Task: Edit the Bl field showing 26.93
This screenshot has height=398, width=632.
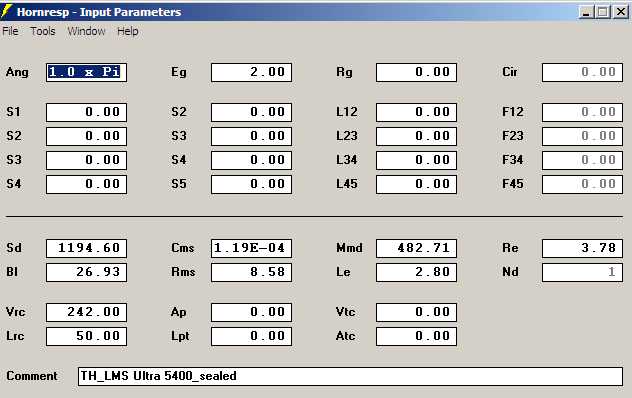Action: pos(86,272)
